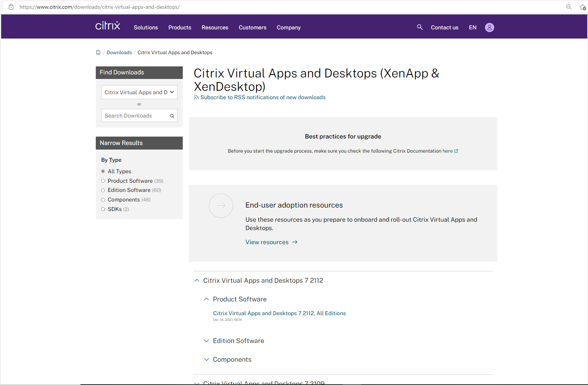Image resolution: width=588 pixels, height=385 pixels.
Task: Select the SDKs filter radio
Action: tap(103, 209)
